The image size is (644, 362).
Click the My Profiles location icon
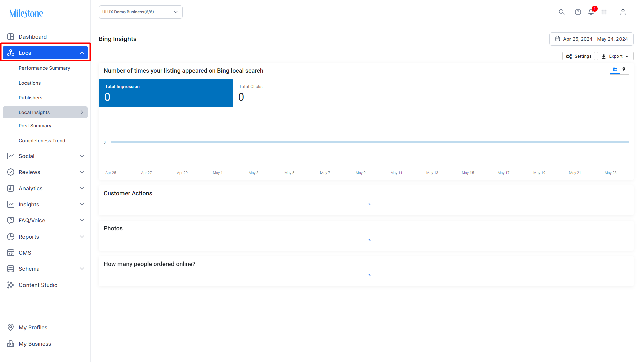(11, 327)
